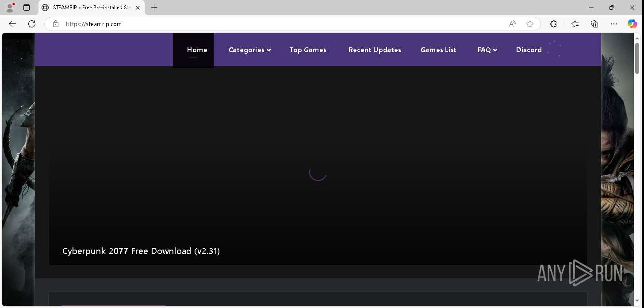Expand the FAQ dropdown menu

(x=487, y=50)
